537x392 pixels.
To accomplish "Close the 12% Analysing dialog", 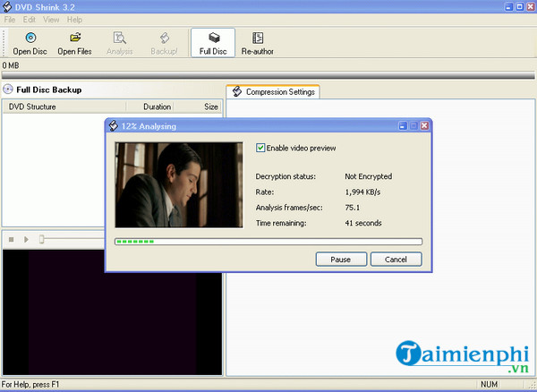I will (424, 125).
